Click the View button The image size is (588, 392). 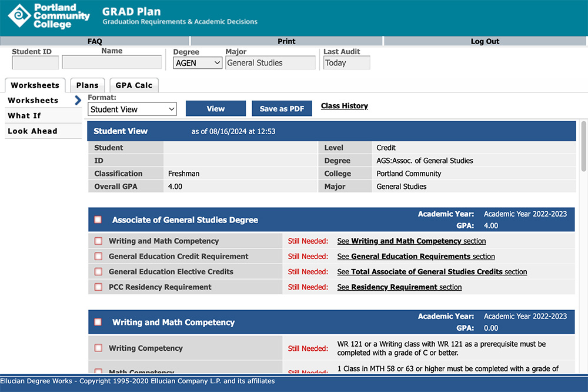click(216, 108)
